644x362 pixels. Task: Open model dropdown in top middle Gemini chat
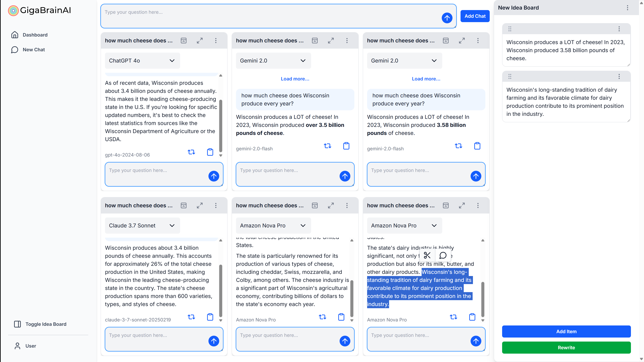tap(274, 61)
